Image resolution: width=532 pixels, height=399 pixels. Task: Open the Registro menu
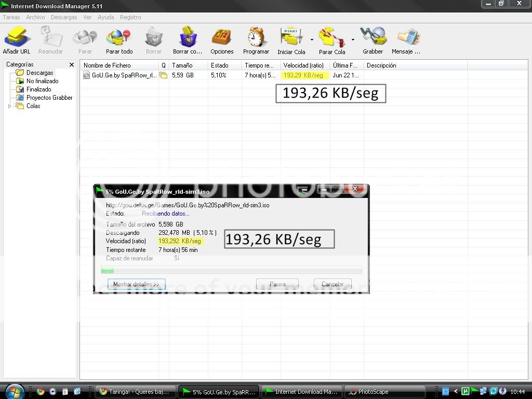pos(130,17)
